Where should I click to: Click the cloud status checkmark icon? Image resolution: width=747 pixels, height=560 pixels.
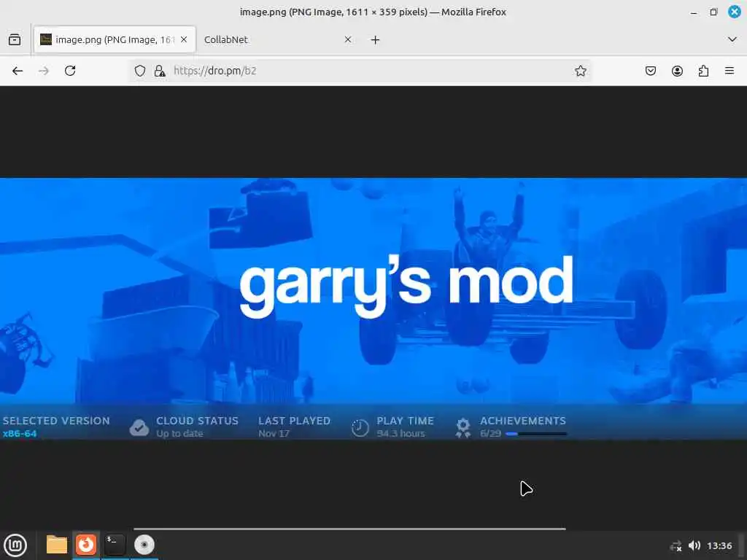(139, 427)
